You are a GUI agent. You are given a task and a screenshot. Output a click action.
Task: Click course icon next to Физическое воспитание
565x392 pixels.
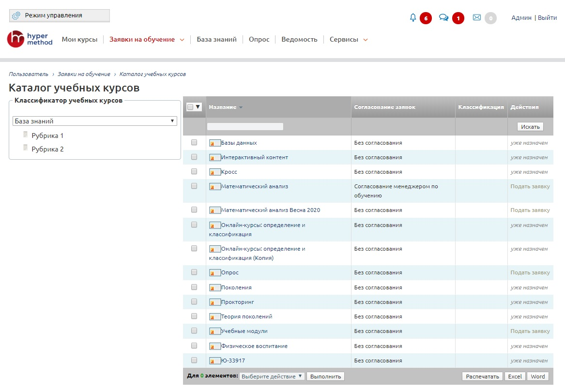point(215,346)
